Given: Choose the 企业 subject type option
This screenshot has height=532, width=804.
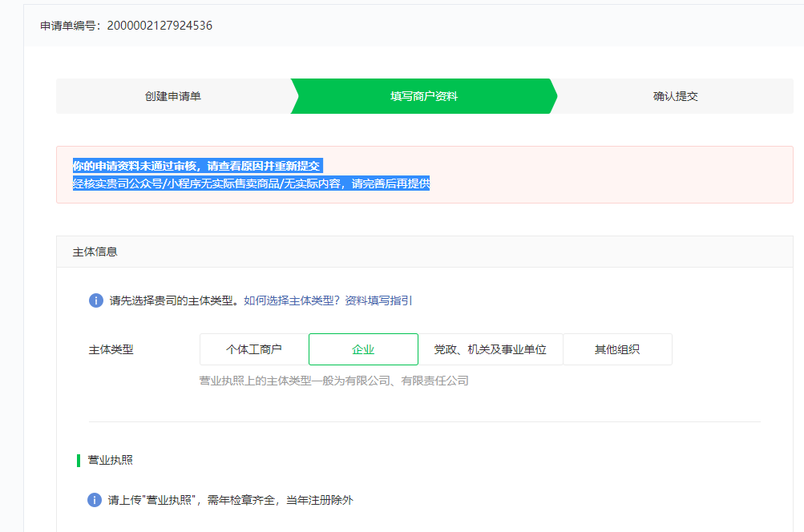Looking at the screenshot, I should [x=363, y=349].
